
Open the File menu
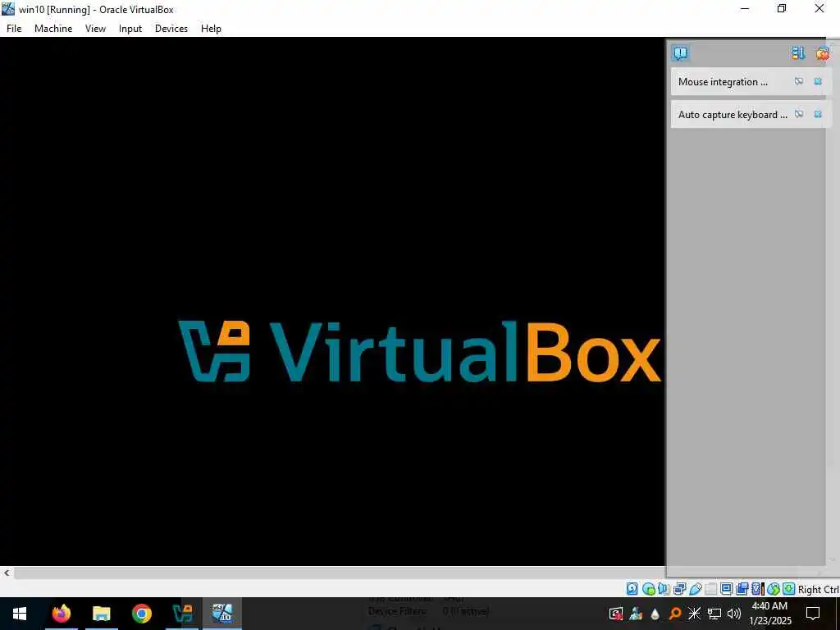point(14,29)
